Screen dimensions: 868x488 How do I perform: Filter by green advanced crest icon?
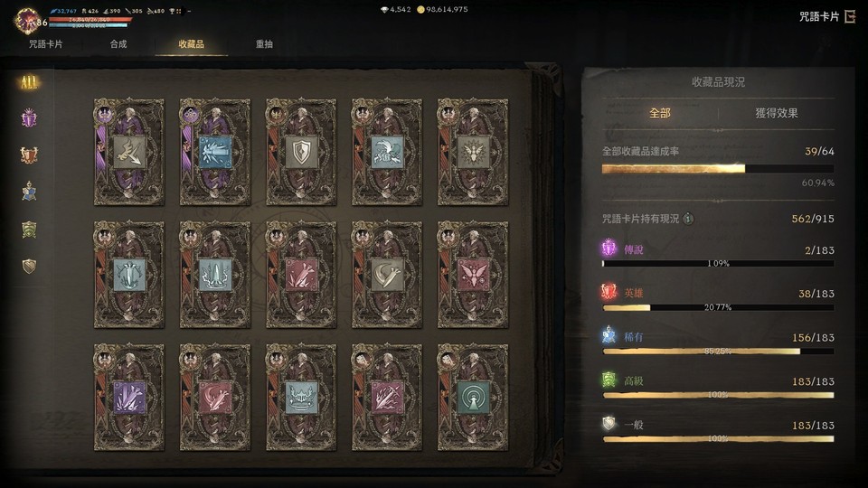pyautogui.click(x=29, y=229)
